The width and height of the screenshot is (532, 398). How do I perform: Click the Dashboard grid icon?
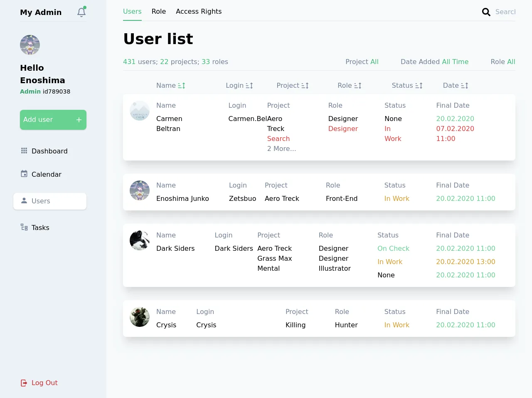[24, 151]
